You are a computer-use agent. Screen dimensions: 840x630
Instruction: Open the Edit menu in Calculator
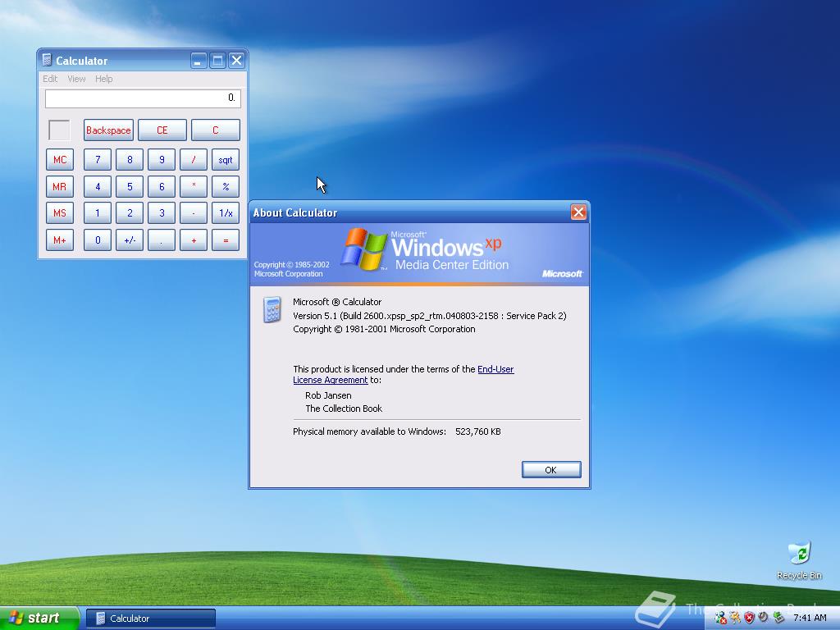point(50,79)
